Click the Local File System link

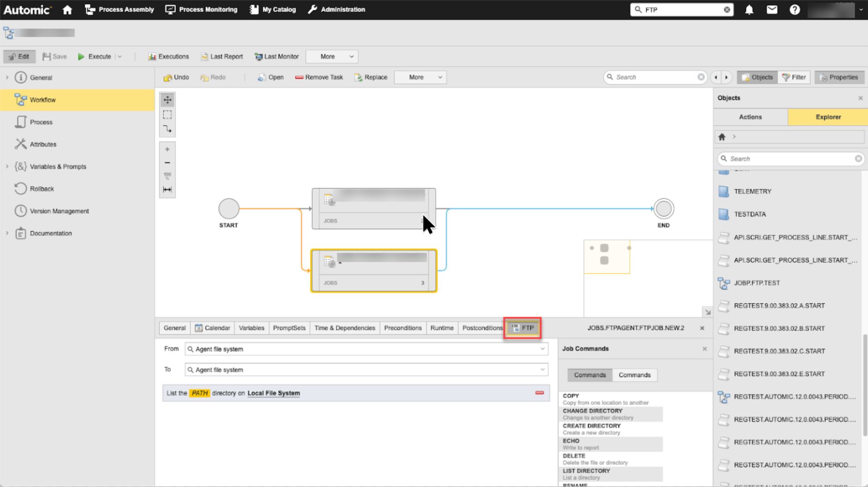click(273, 393)
